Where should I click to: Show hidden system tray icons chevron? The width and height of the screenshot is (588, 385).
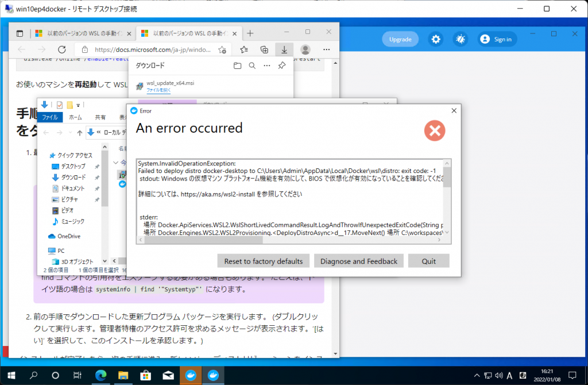477,375
